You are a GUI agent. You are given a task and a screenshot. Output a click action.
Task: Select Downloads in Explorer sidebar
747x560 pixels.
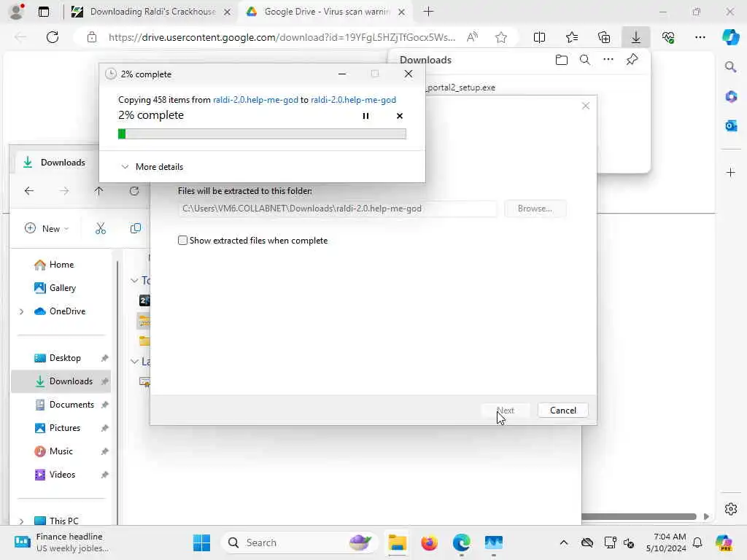pyautogui.click(x=61, y=381)
